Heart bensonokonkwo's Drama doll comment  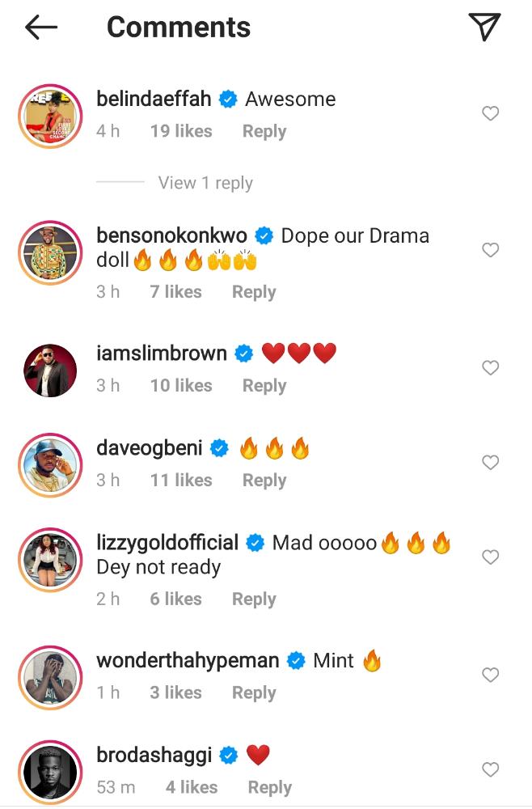tap(490, 251)
